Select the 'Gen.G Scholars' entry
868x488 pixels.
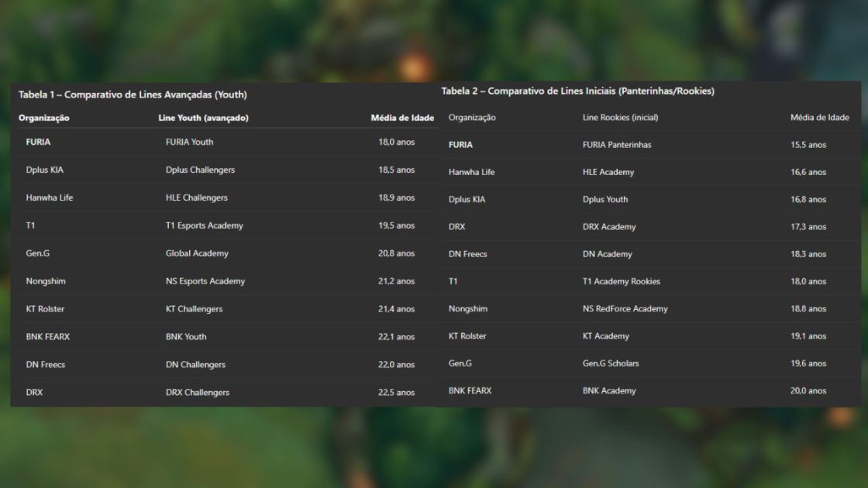611,363
